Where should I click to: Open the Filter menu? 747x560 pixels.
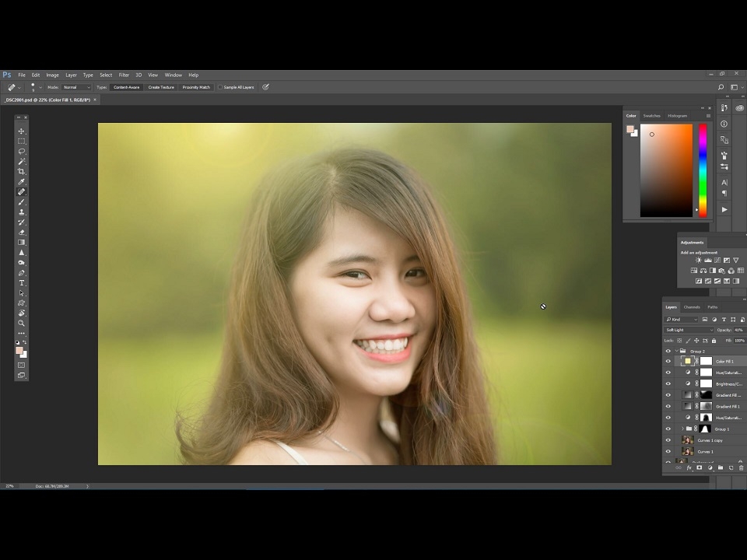click(124, 75)
